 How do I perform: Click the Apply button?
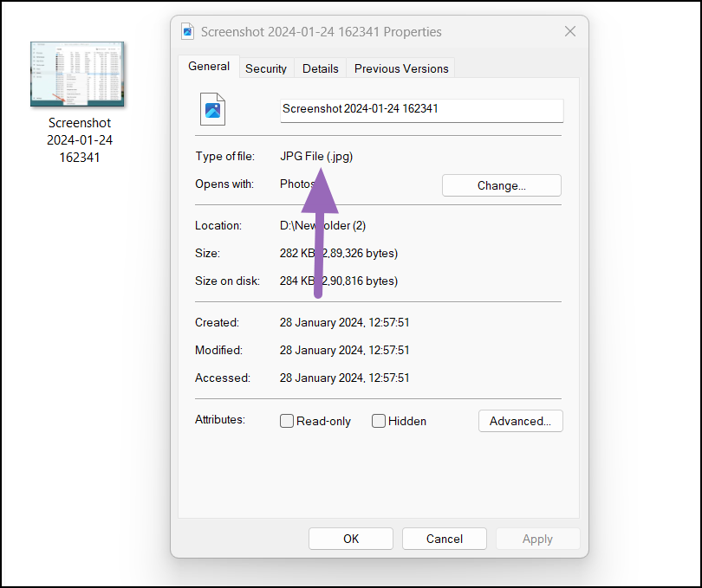tap(537, 538)
